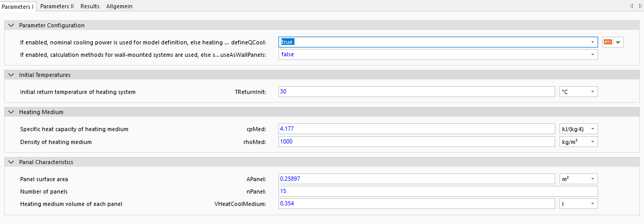Viewport: 644px width, 224px height.
Task: Click the "APanel:" parameter name
Action: click(256, 179)
